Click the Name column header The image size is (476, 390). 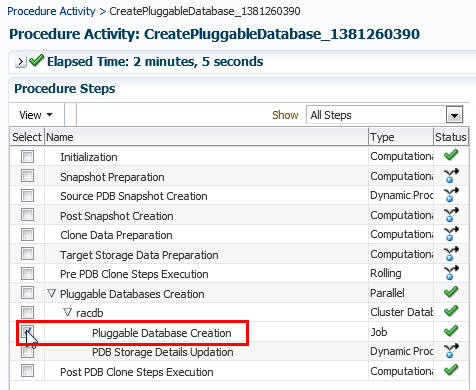(206, 137)
